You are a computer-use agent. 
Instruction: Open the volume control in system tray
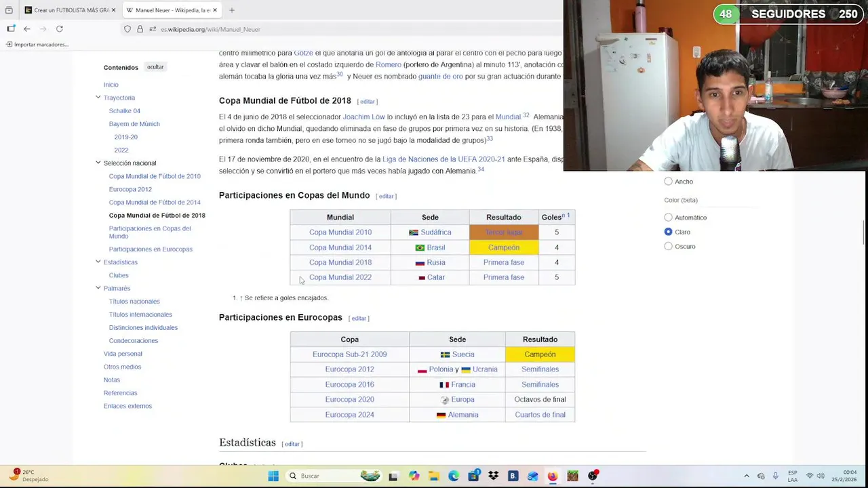pos(821,476)
